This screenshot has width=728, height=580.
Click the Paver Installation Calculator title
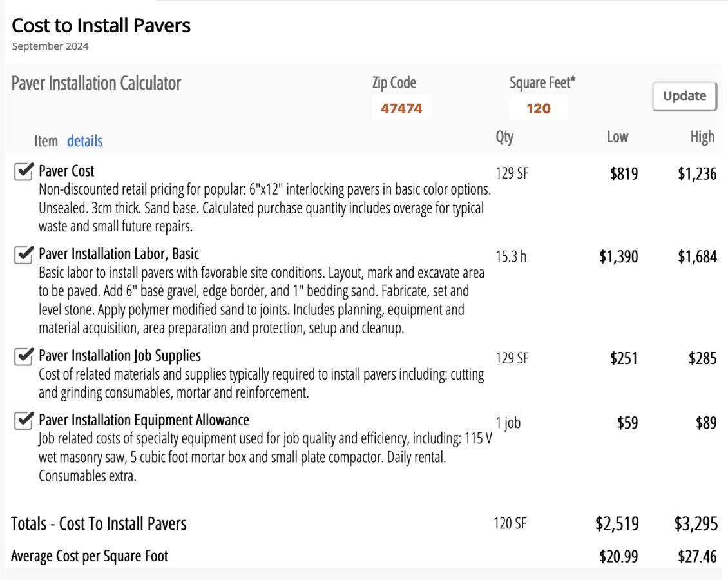(x=97, y=83)
